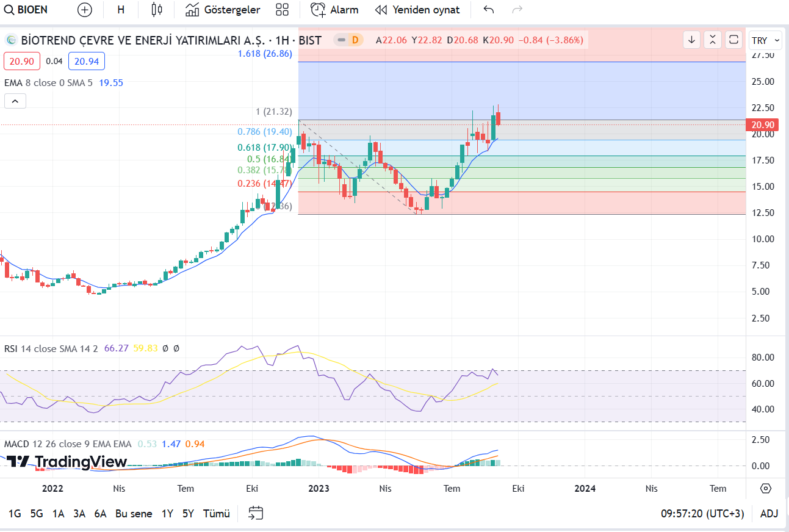Viewport: 789px width, 532px height.
Task: Select the 0.236 Fibonacci level label
Action: tap(265, 184)
